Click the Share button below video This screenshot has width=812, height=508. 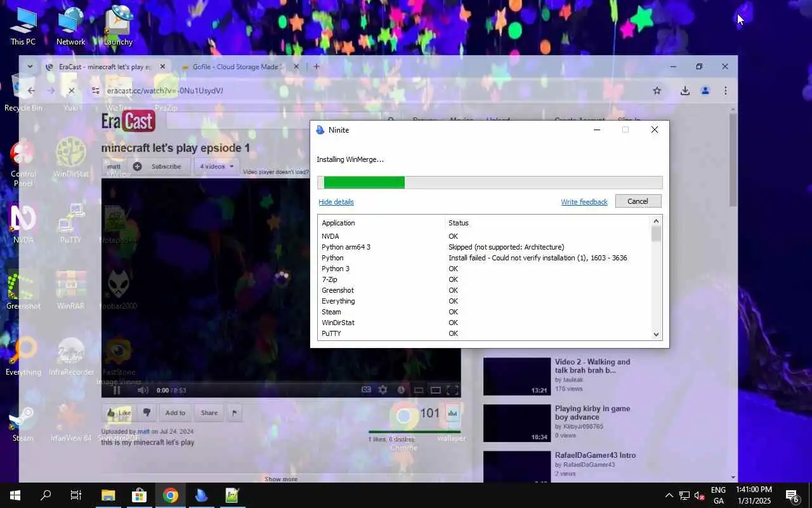pyautogui.click(x=209, y=413)
